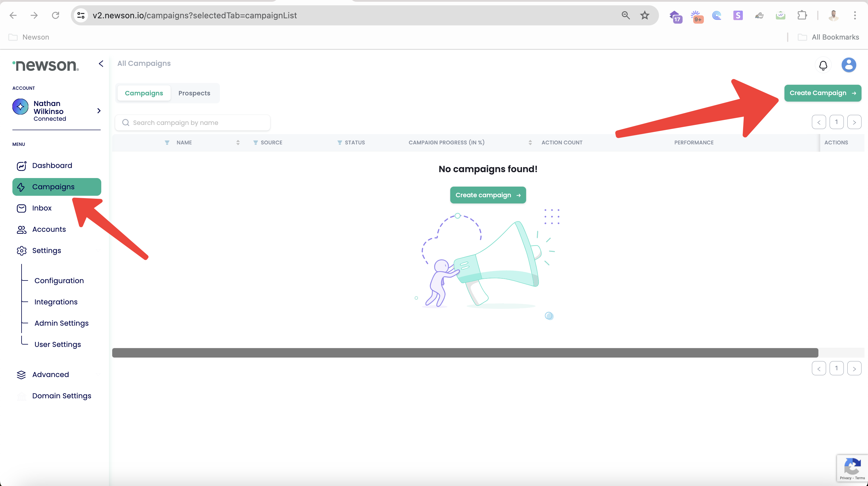The width and height of the screenshot is (868, 486).
Task: Open the blue user profile avatar
Action: tap(849, 65)
